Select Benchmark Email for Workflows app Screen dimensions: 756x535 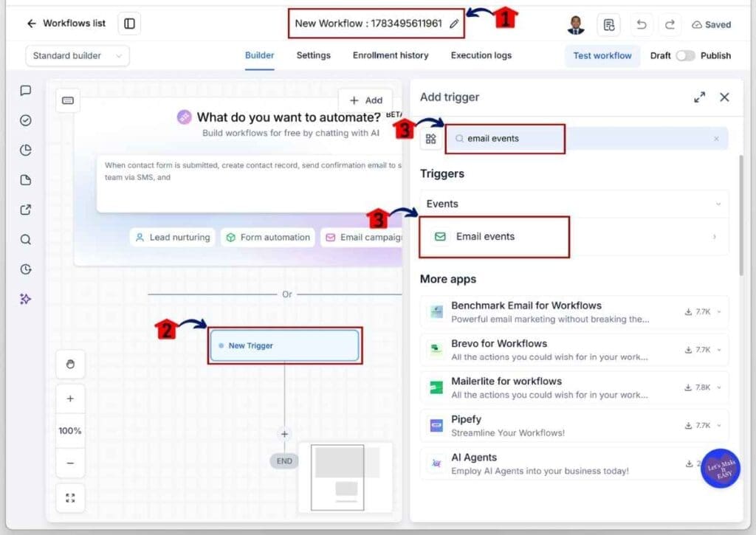tap(574, 312)
